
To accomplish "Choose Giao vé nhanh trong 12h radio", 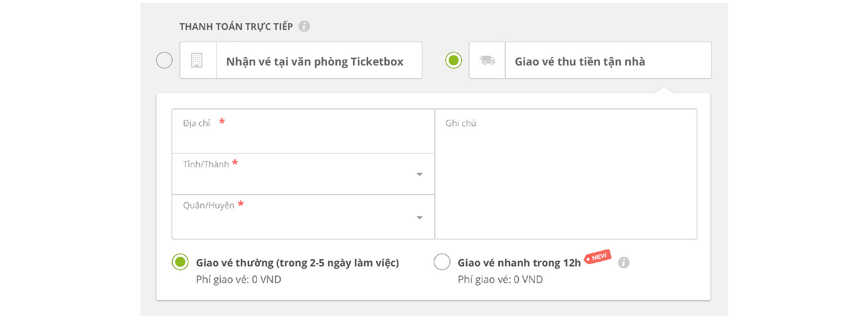I will coord(442,262).
